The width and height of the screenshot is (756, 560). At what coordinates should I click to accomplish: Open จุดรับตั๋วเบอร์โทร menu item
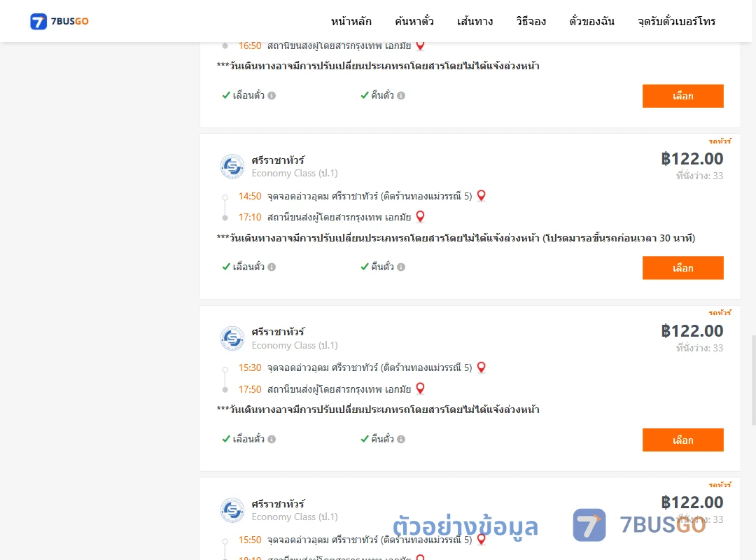[676, 21]
